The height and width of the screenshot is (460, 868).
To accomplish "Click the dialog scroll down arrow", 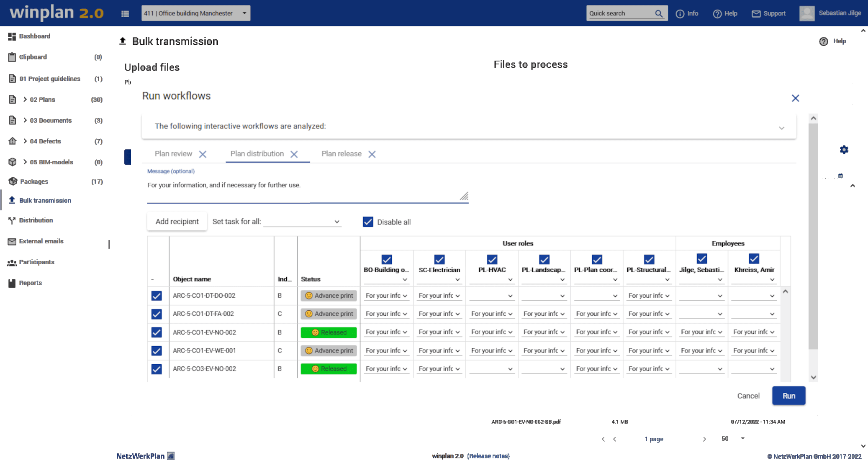I will click(x=813, y=378).
